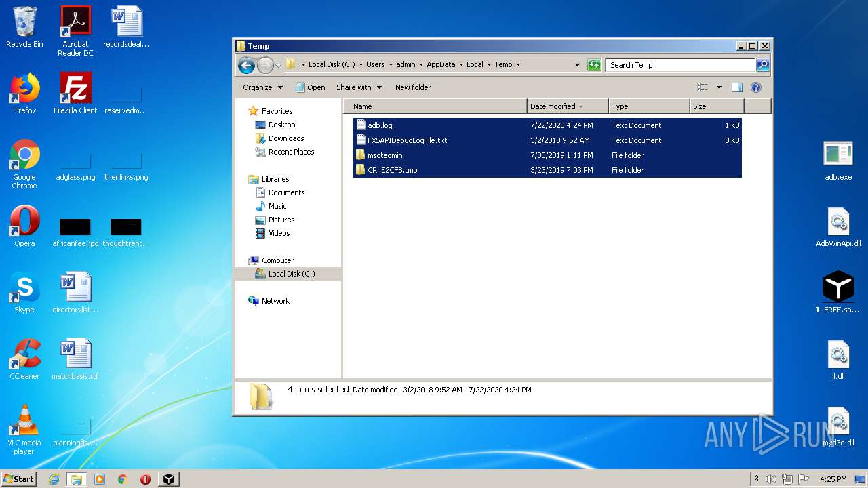
Task: Click the Forward navigation arrow in Explorer
Action: [265, 65]
